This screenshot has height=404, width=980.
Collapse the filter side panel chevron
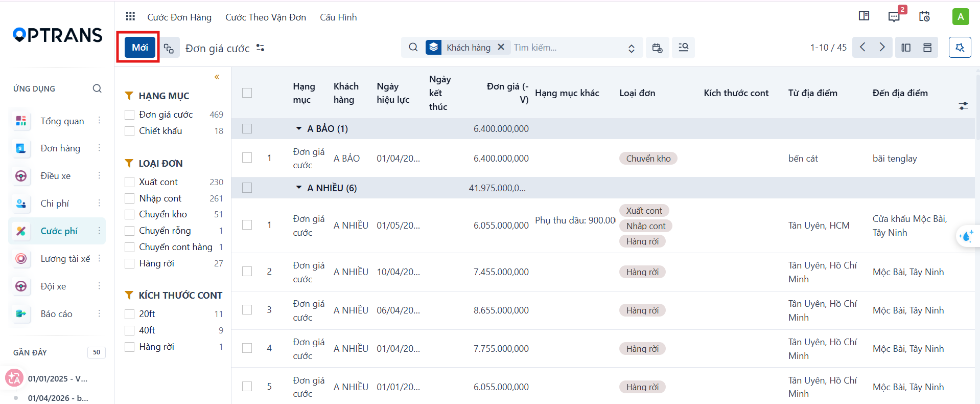pos(217,77)
